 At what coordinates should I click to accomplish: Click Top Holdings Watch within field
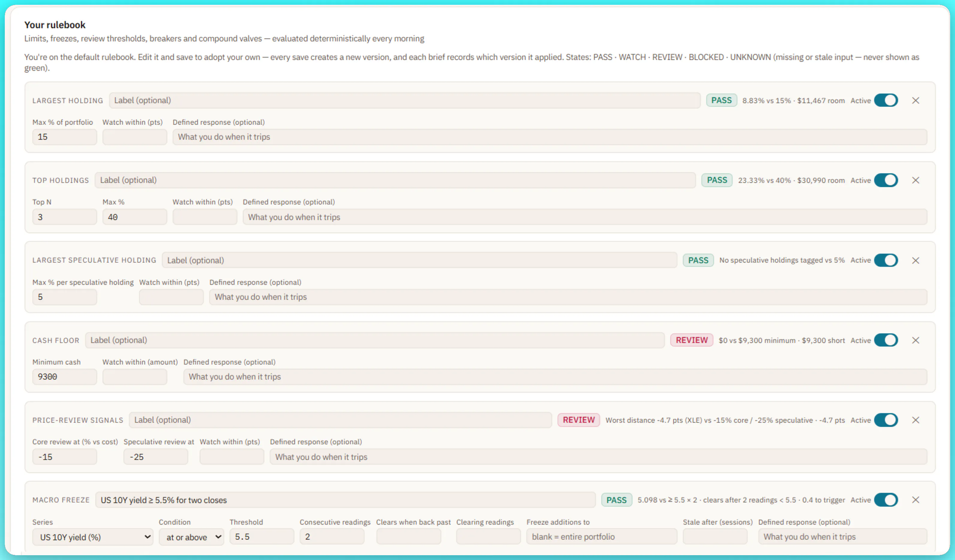click(205, 217)
